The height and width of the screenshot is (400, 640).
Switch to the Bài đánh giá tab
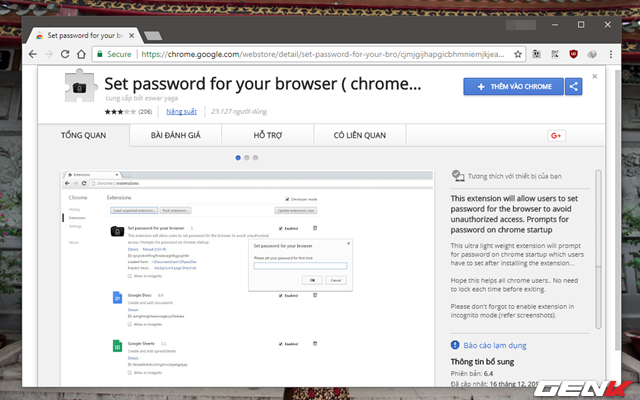tap(176, 136)
